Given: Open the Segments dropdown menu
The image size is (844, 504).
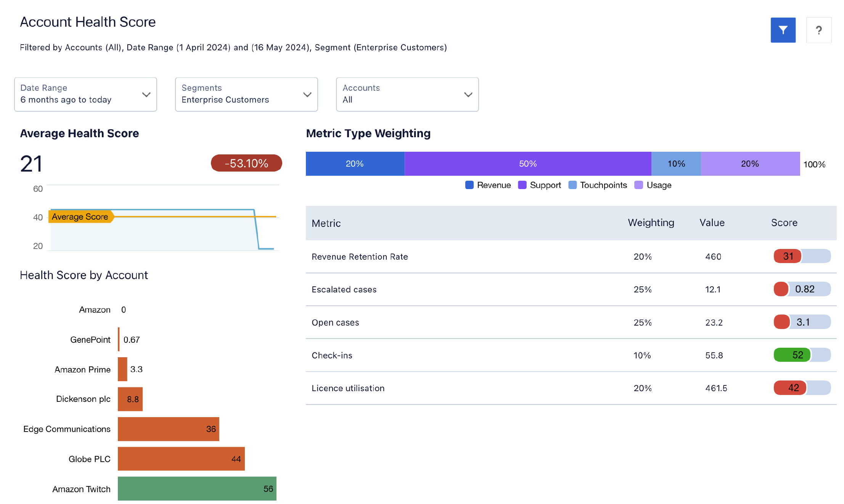Looking at the screenshot, I should coord(246,94).
